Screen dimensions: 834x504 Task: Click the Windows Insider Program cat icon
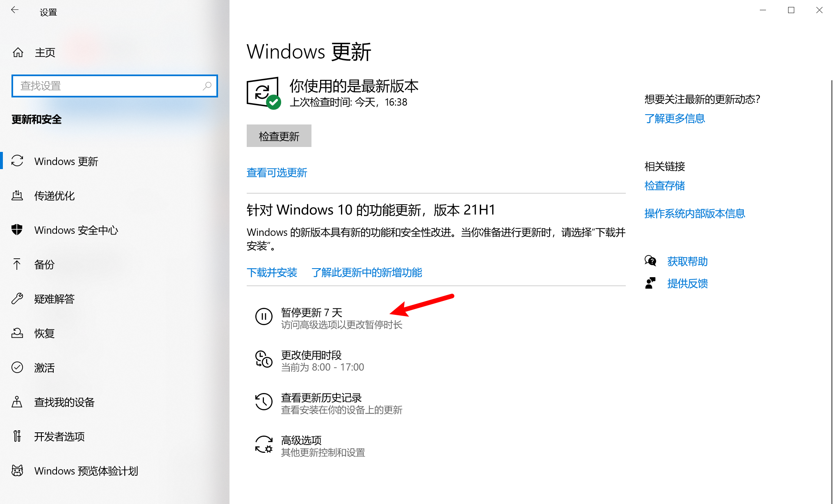17,470
